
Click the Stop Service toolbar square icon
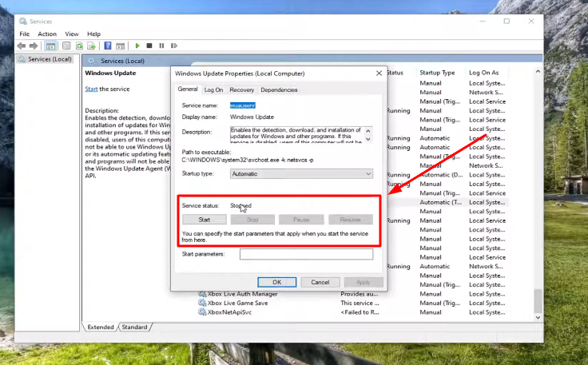(x=149, y=46)
